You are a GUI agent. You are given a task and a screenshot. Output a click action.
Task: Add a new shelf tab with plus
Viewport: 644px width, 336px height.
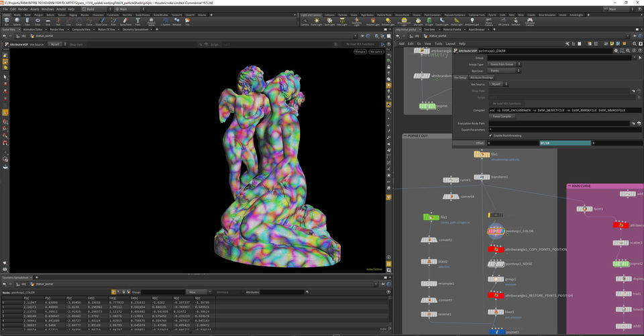click(x=211, y=15)
